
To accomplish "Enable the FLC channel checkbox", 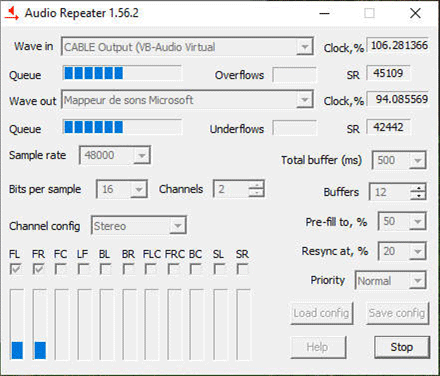I will coord(151,269).
